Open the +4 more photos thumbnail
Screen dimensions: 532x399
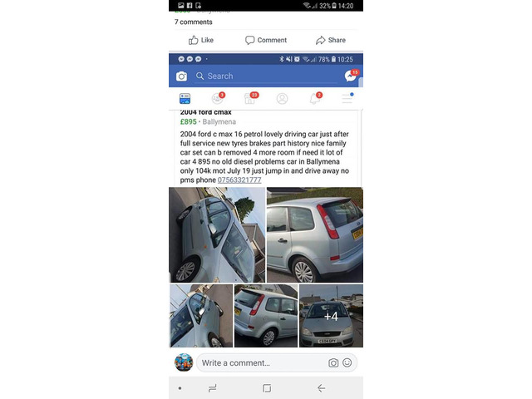tap(331, 316)
